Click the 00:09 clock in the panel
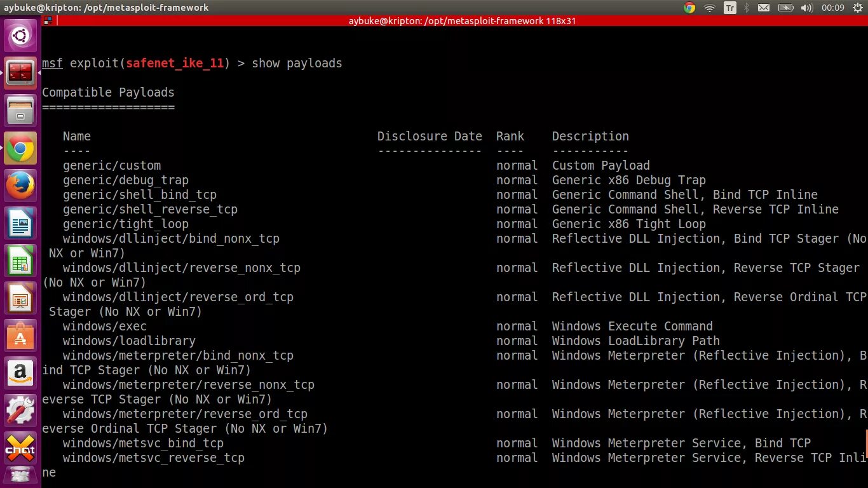Image resolution: width=868 pixels, height=488 pixels. tap(832, 8)
